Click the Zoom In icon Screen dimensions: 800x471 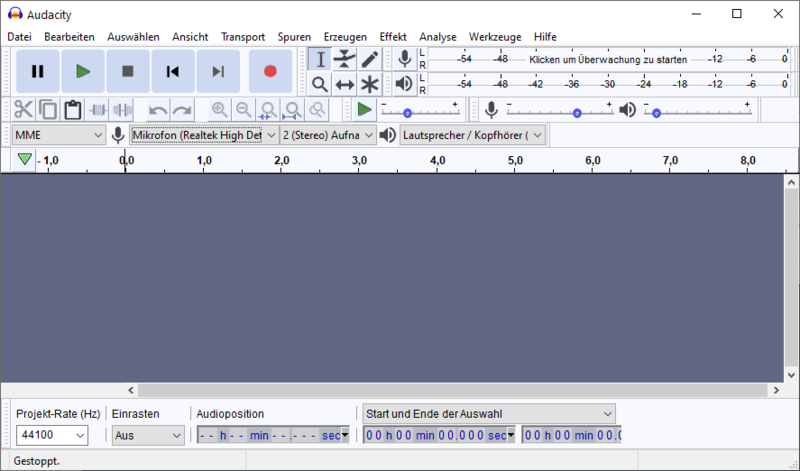pyautogui.click(x=219, y=110)
